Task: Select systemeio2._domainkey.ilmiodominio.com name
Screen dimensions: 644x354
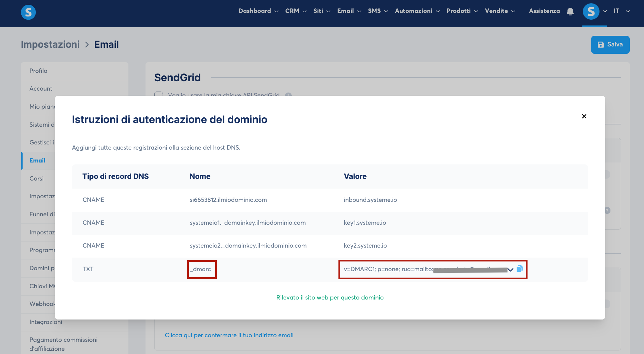Action: click(248, 246)
